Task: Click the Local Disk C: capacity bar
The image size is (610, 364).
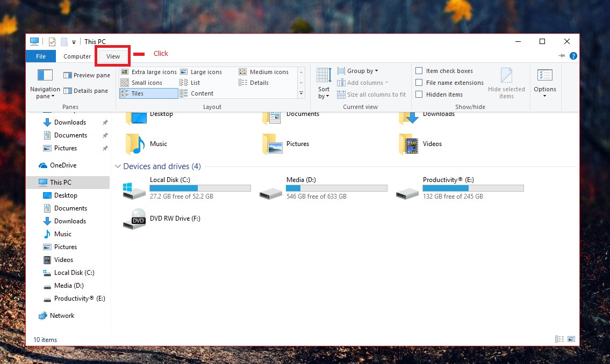Action: point(200,187)
